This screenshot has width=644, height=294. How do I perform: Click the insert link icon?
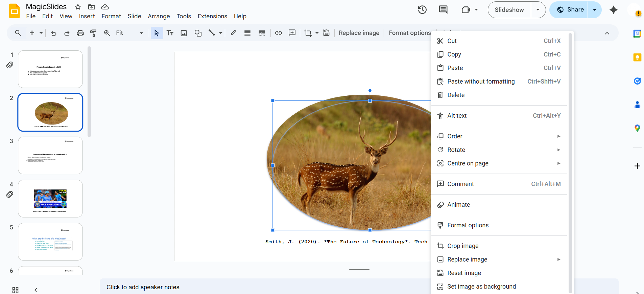coord(278,33)
